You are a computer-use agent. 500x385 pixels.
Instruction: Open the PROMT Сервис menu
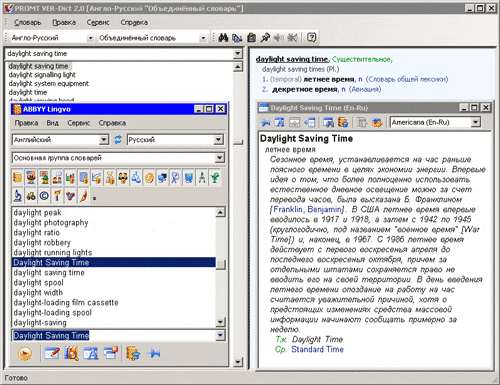click(x=98, y=23)
